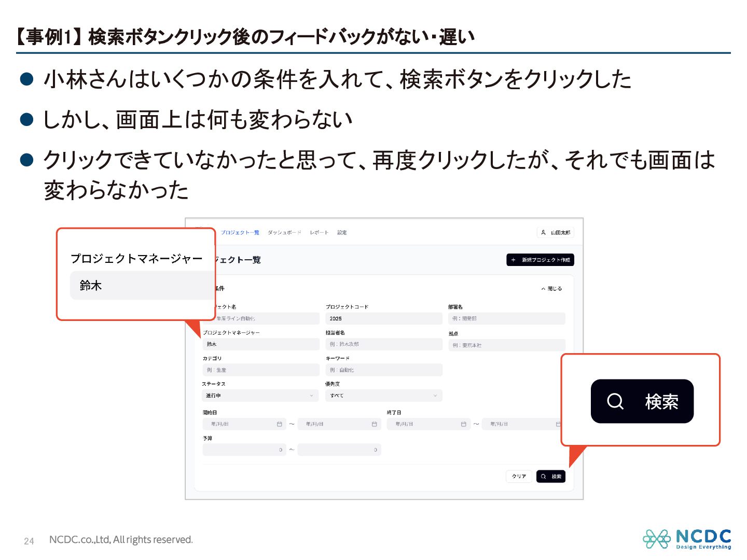Go to the ダッシュボード tab
Image resolution: width=747 pixels, height=560 pixels.
pos(284,232)
